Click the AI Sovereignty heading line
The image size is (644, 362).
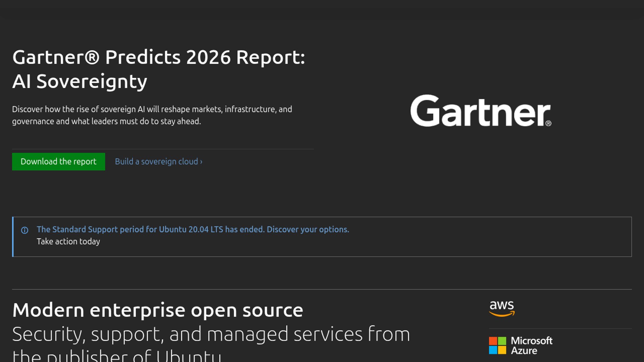pyautogui.click(x=80, y=81)
